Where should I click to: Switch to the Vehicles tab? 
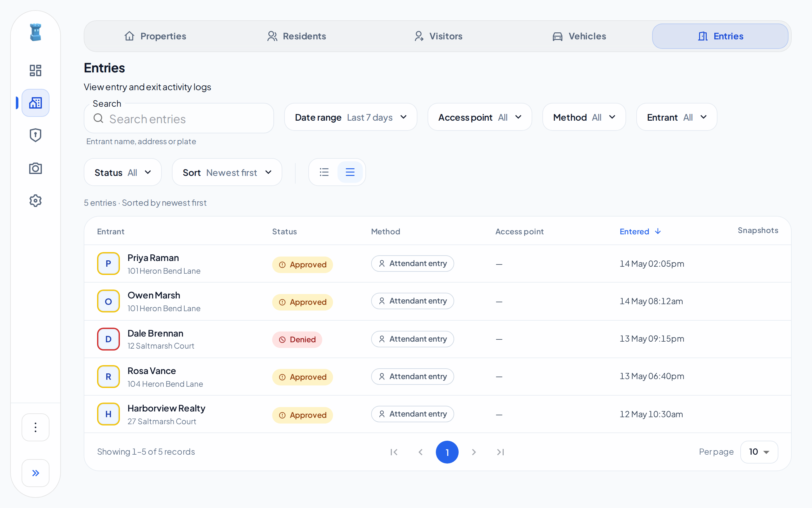pos(580,36)
